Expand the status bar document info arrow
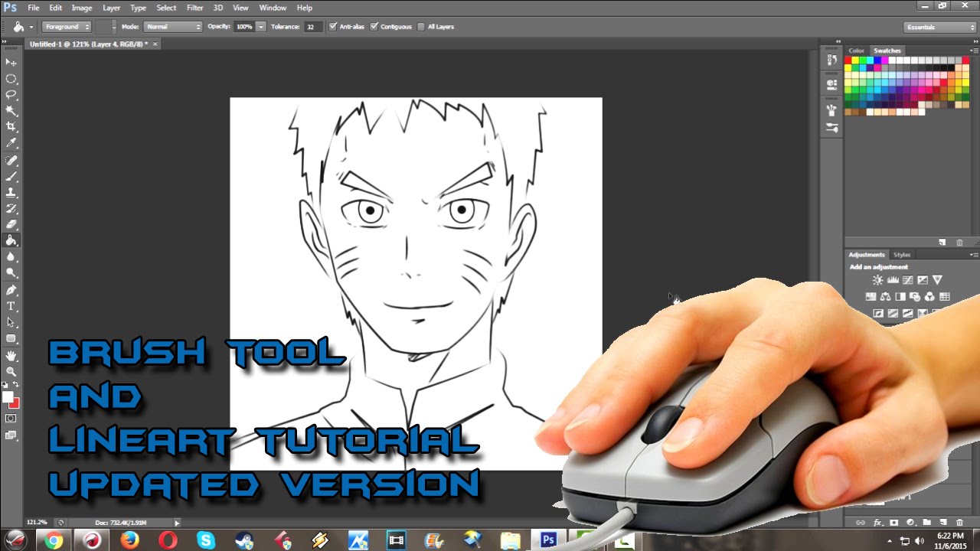Screen dimensions: 980x551 click(x=177, y=523)
